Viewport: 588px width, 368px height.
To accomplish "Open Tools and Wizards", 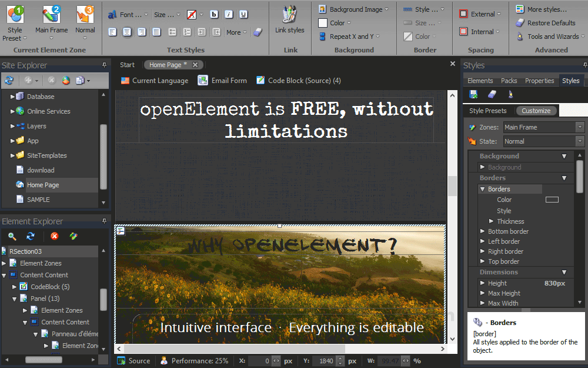I will click(549, 36).
